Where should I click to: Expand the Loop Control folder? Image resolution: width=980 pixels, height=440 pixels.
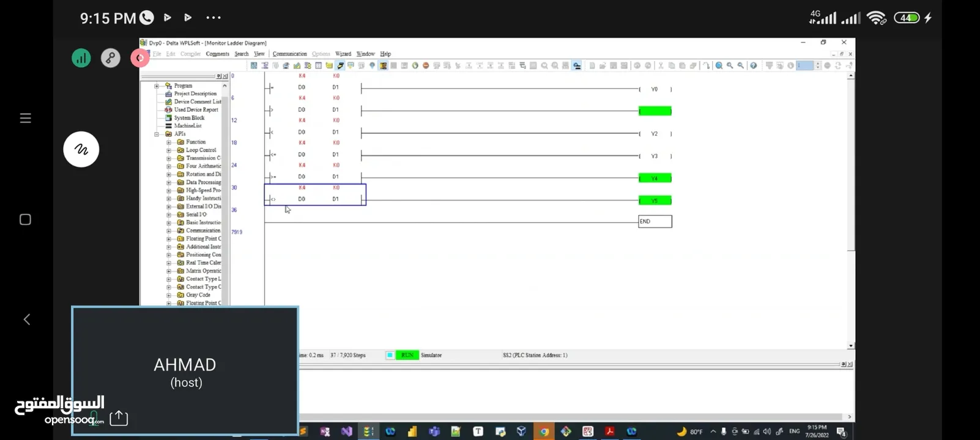click(x=169, y=150)
